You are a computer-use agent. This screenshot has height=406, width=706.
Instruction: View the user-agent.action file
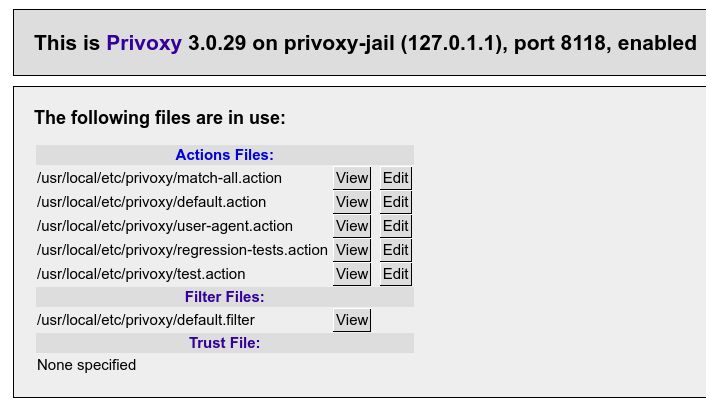tap(352, 226)
